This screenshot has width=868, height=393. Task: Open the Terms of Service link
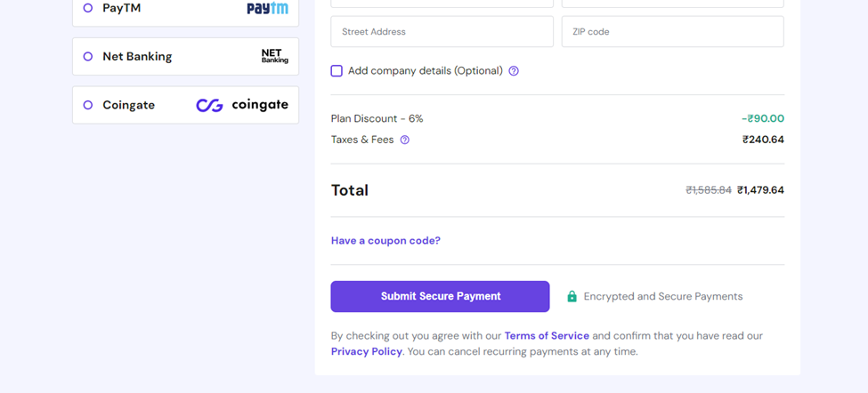point(547,335)
